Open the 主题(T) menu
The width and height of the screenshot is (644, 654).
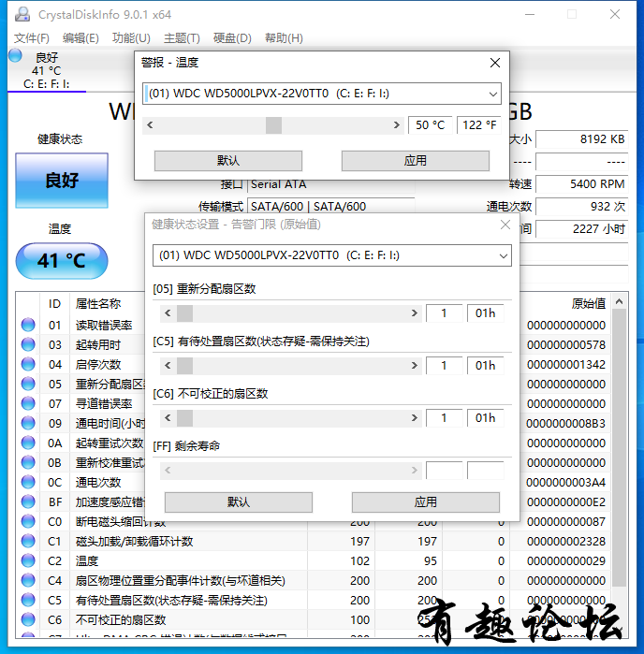(182, 38)
